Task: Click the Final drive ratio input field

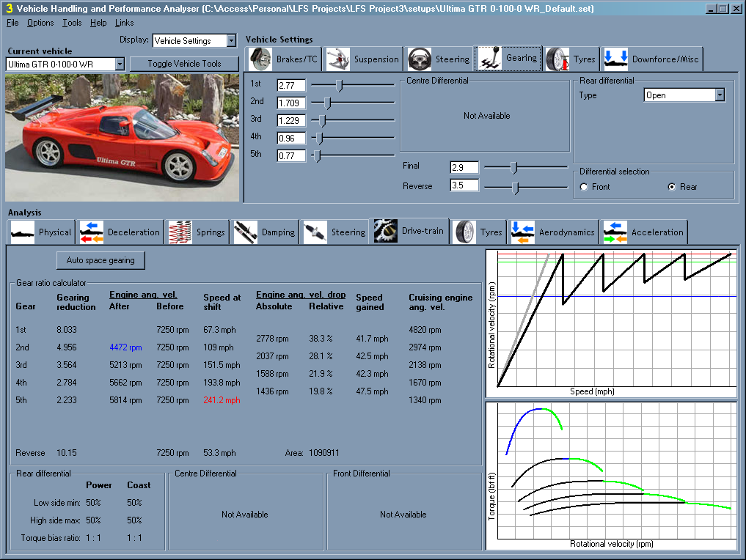Action: coord(464,167)
